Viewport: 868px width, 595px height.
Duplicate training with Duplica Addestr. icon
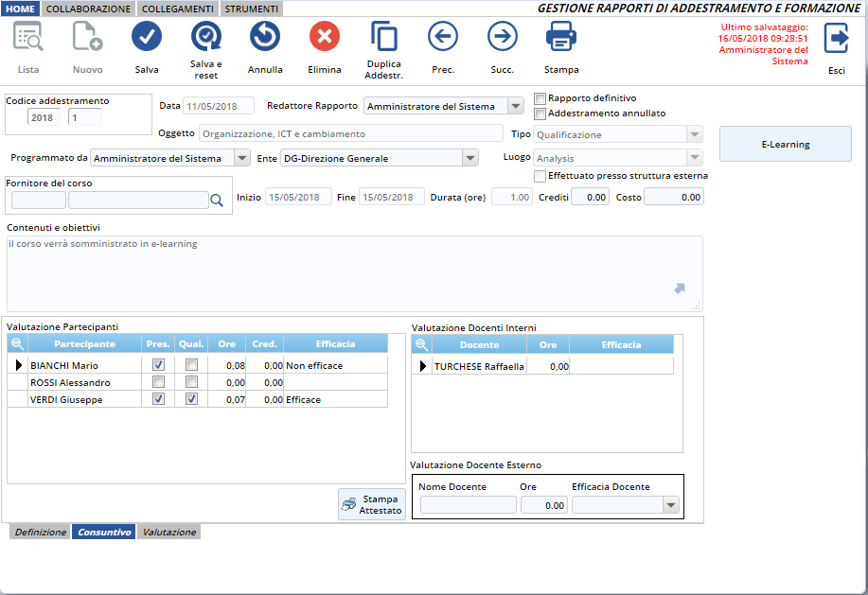pyautogui.click(x=384, y=38)
